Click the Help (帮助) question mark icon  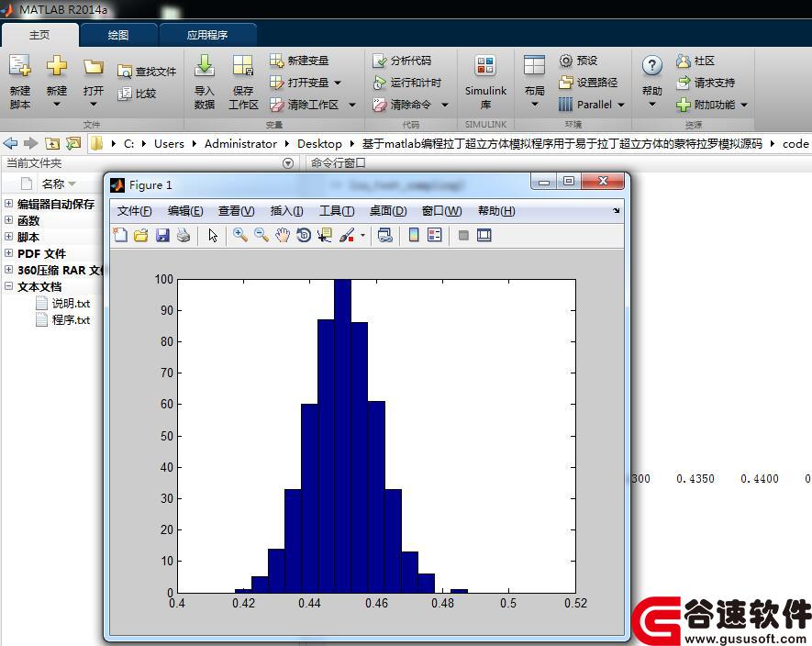(652, 66)
